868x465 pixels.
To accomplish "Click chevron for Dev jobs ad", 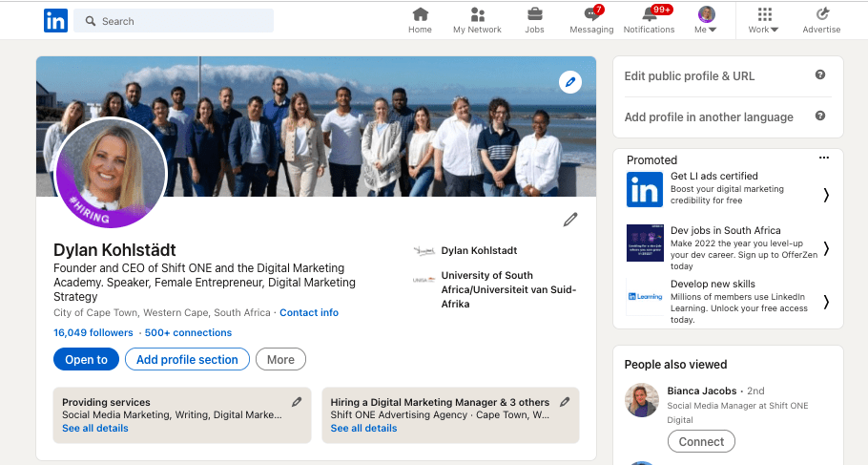I will point(826,249).
